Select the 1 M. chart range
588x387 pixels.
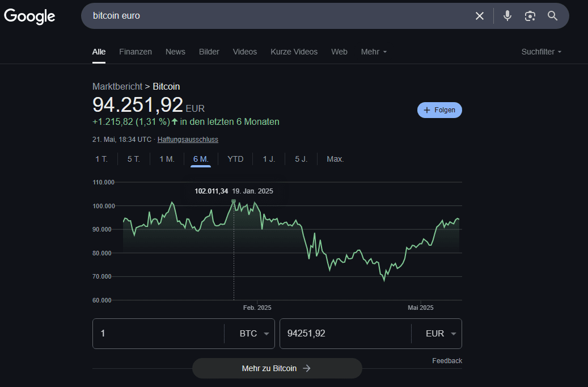point(167,159)
